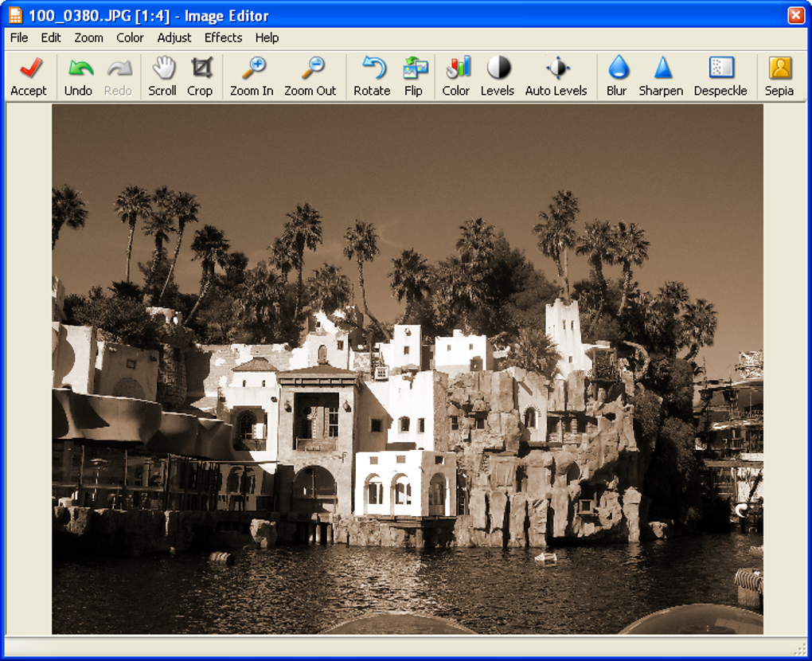Click the sepia photo in the canvas
Viewport: 812px width, 661px height.
pos(407,369)
